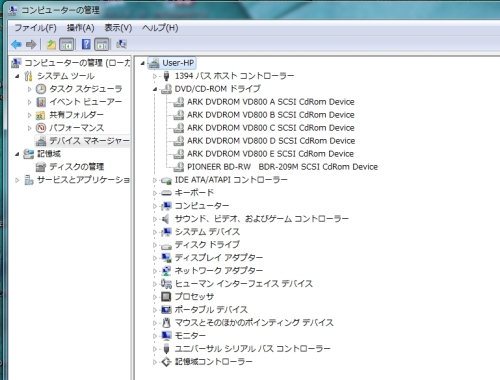This screenshot has width=500, height=380.
Task: Click the ディスプレイ アダプター icon
Action: [x=166, y=258]
